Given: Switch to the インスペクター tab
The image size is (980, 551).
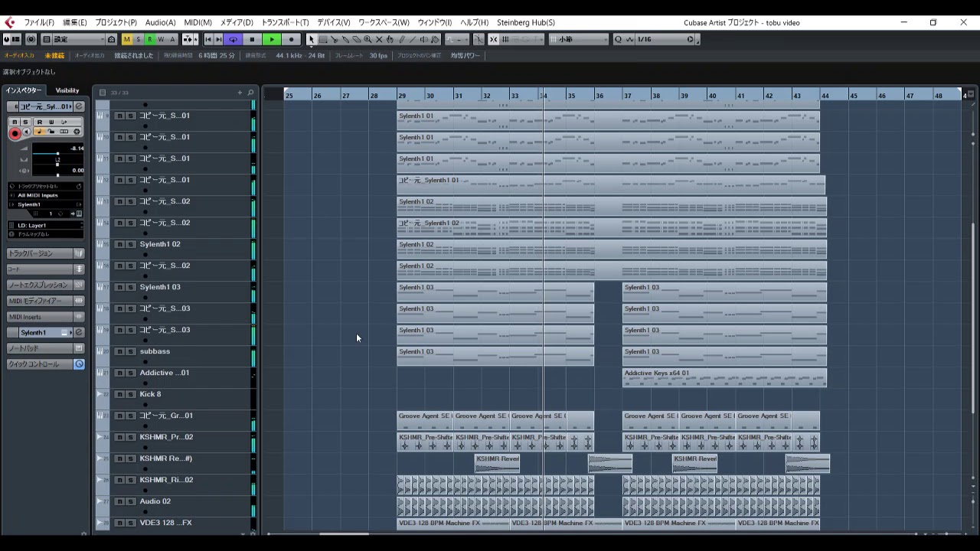Looking at the screenshot, I should 24,90.
